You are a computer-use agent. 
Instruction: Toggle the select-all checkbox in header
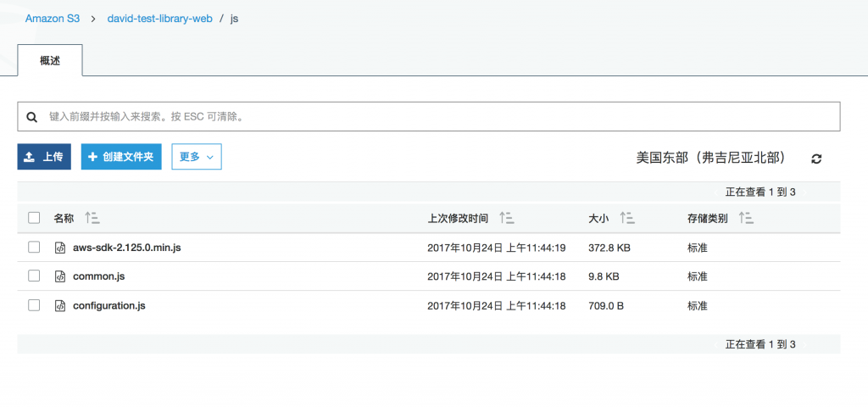(34, 218)
